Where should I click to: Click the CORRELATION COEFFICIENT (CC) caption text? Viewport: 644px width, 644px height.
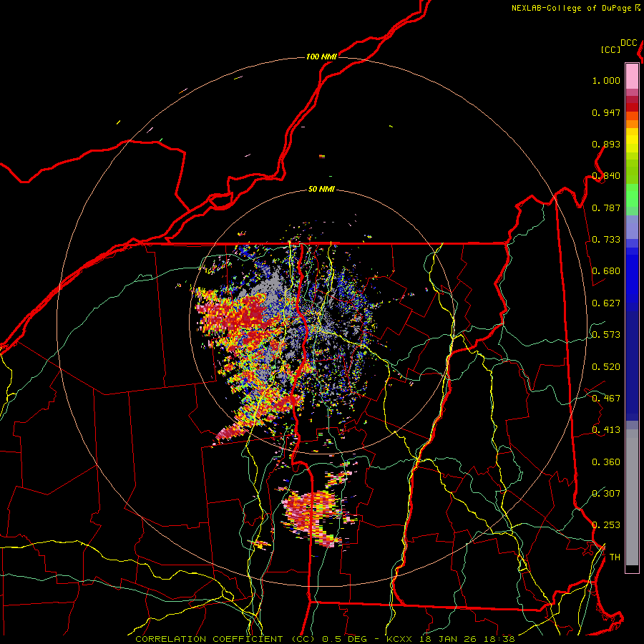coord(225,639)
